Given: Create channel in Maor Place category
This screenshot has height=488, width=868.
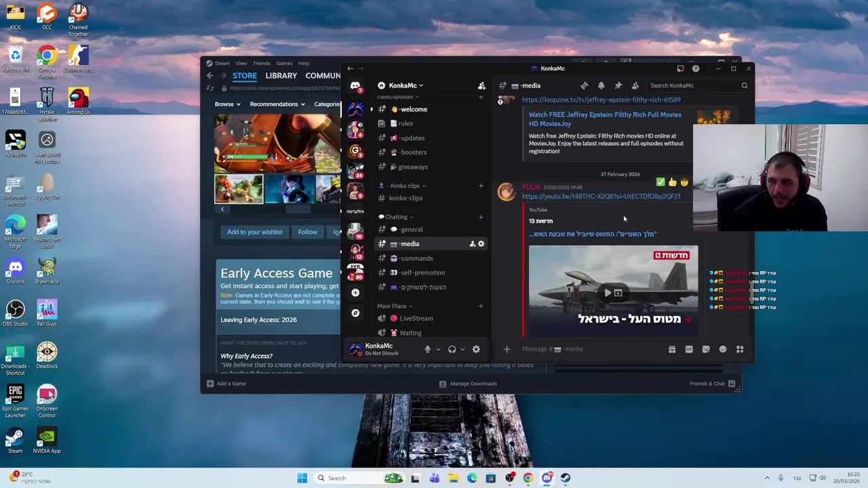Looking at the screenshot, I should coord(481,306).
